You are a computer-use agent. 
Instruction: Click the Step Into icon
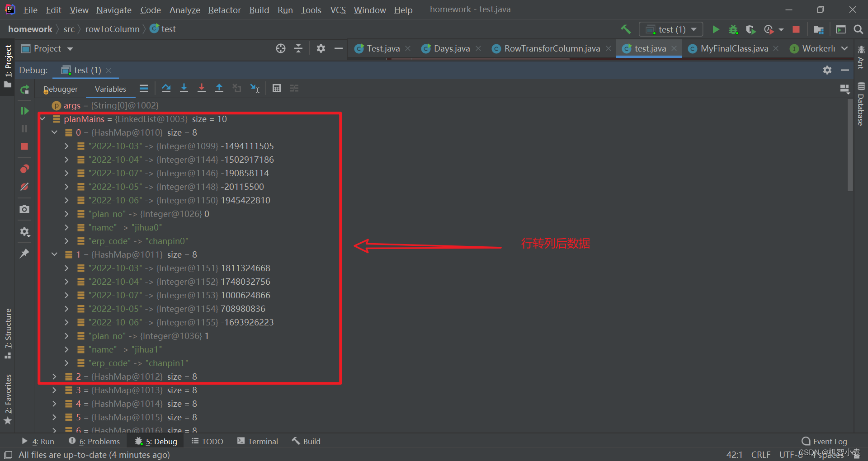pyautogui.click(x=184, y=89)
